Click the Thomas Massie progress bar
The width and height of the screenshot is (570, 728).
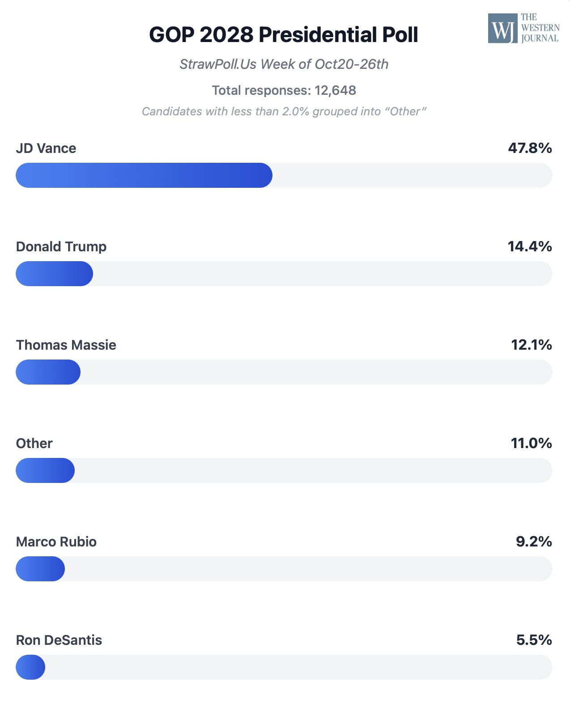pyautogui.click(x=284, y=372)
